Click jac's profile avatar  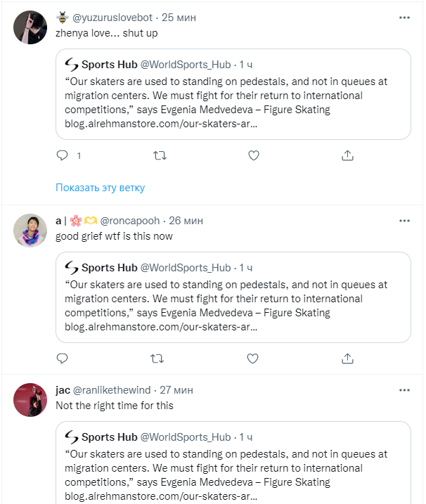click(30, 400)
